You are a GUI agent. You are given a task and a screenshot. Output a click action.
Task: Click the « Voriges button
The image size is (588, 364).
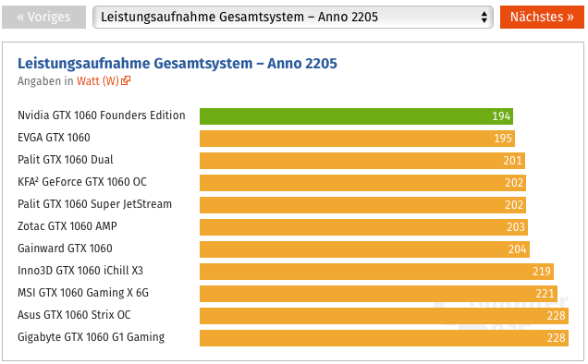tap(43, 17)
